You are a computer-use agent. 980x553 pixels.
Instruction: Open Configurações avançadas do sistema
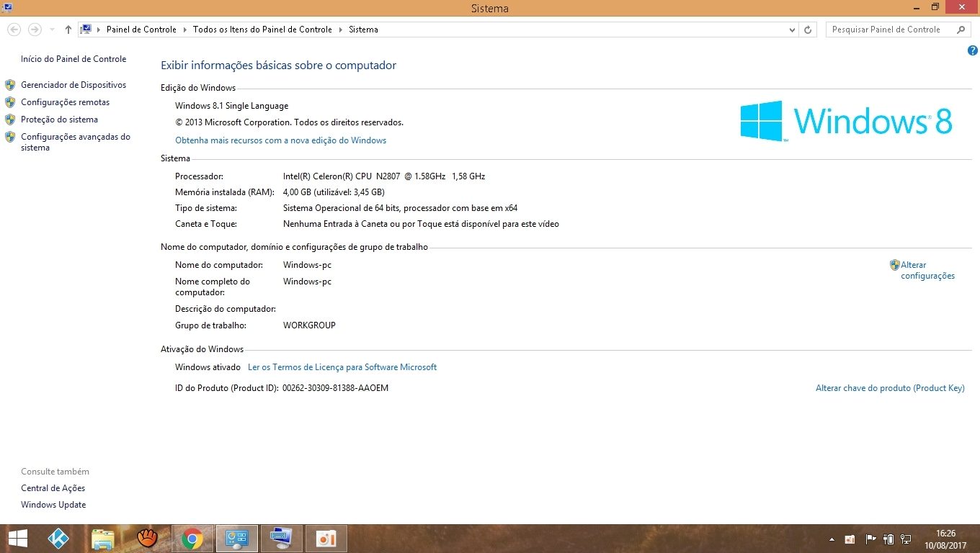pos(76,142)
